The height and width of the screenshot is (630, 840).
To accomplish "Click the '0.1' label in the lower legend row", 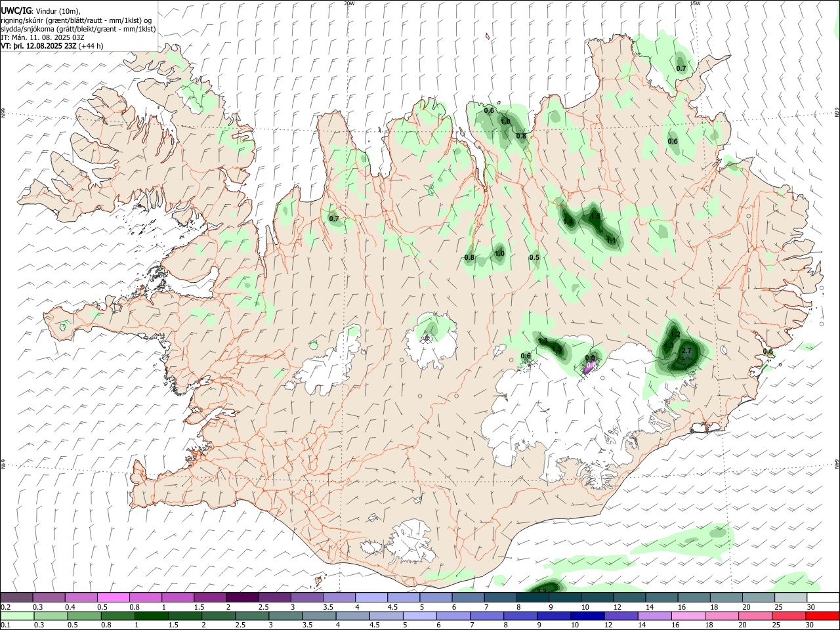I will click(x=7, y=625).
